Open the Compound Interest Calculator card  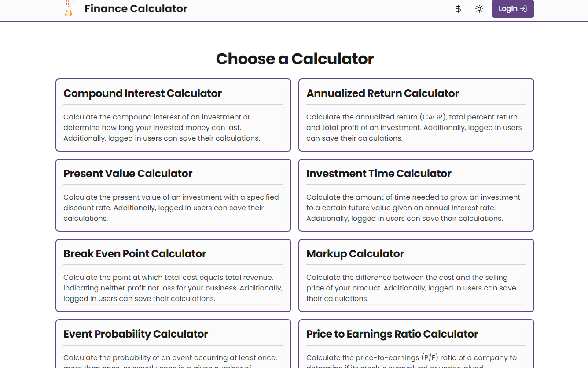click(x=173, y=115)
